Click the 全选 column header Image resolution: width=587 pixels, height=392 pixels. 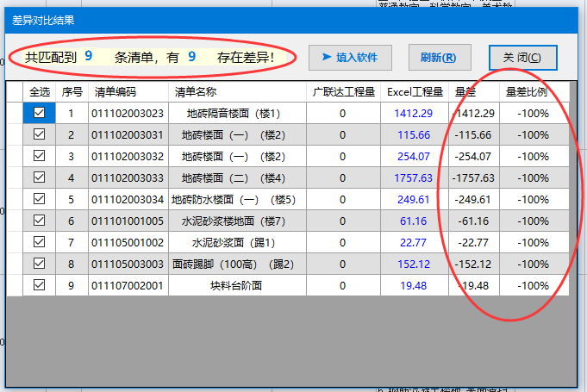click(x=39, y=91)
